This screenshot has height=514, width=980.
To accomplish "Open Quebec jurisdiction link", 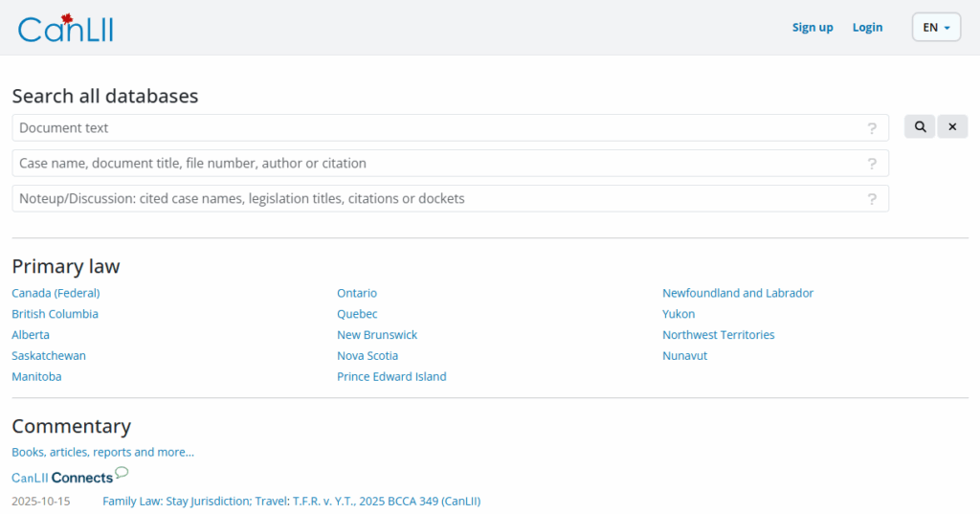I will coord(357,314).
